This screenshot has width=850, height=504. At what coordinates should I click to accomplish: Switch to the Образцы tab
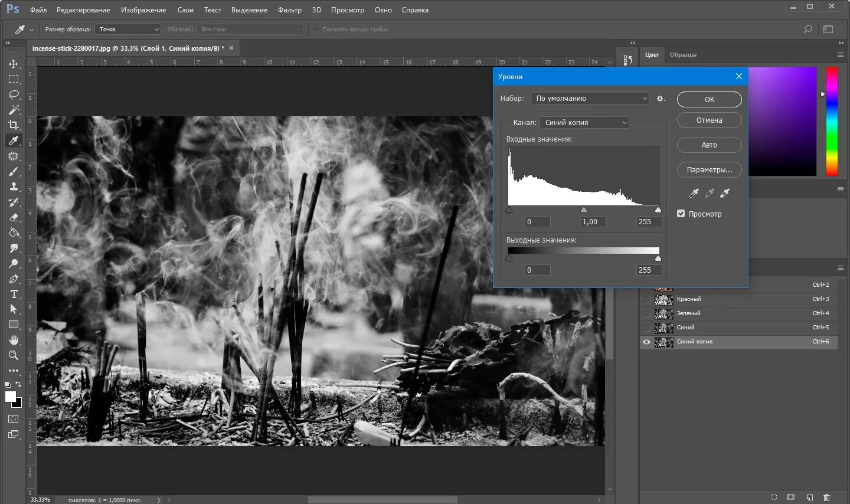click(x=683, y=55)
